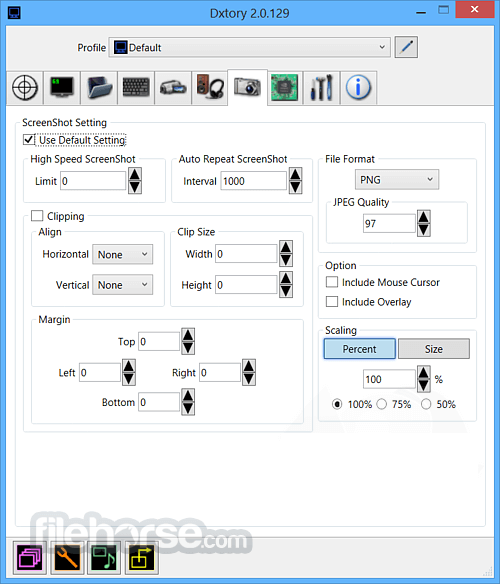Viewport: 500px width, 584px height.
Task: Click the Percent scaling button
Action: click(x=360, y=349)
